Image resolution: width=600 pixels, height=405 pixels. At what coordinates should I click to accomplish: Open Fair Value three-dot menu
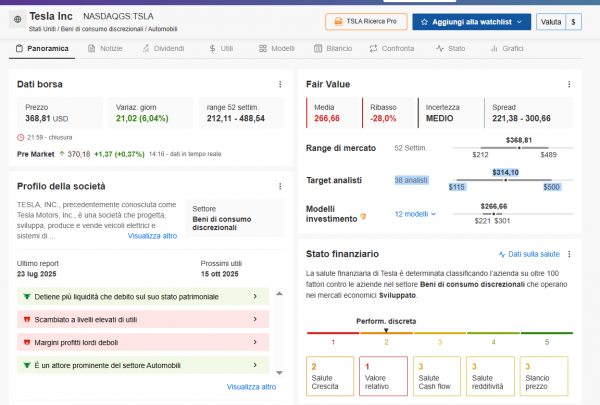[x=569, y=84]
